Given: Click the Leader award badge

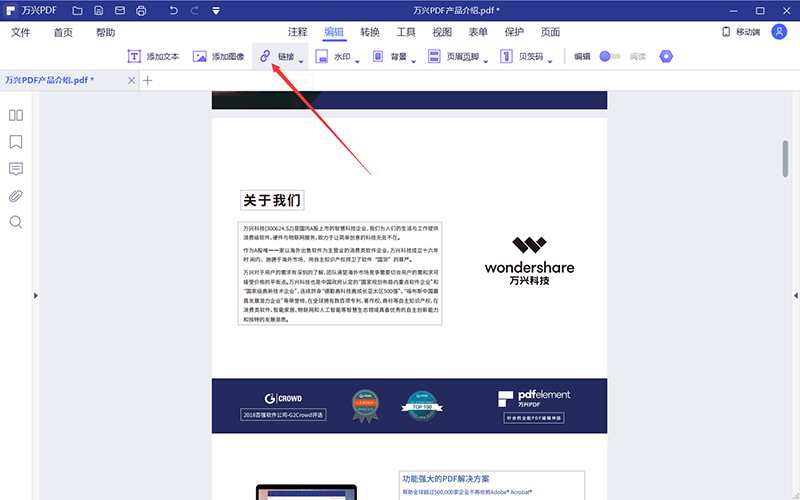Looking at the screenshot, I should pyautogui.click(x=365, y=406).
